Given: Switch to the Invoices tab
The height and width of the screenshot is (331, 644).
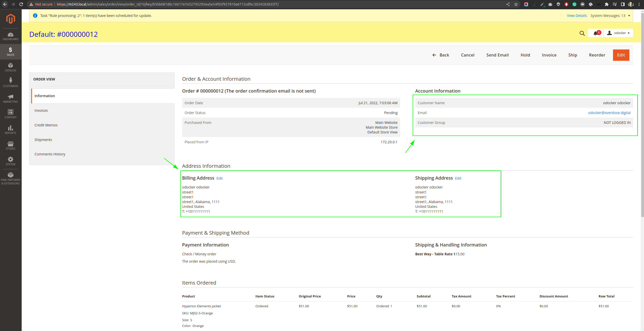Looking at the screenshot, I should [41, 111].
